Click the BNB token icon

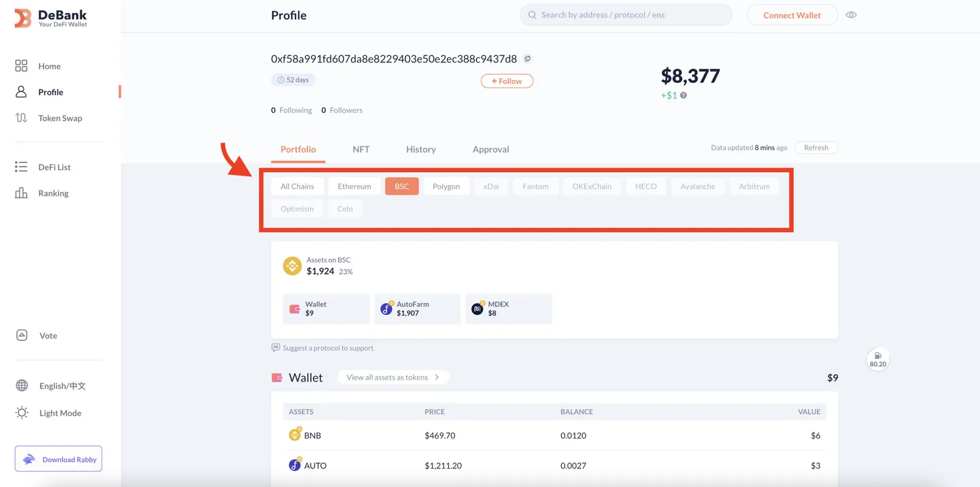[x=295, y=434]
